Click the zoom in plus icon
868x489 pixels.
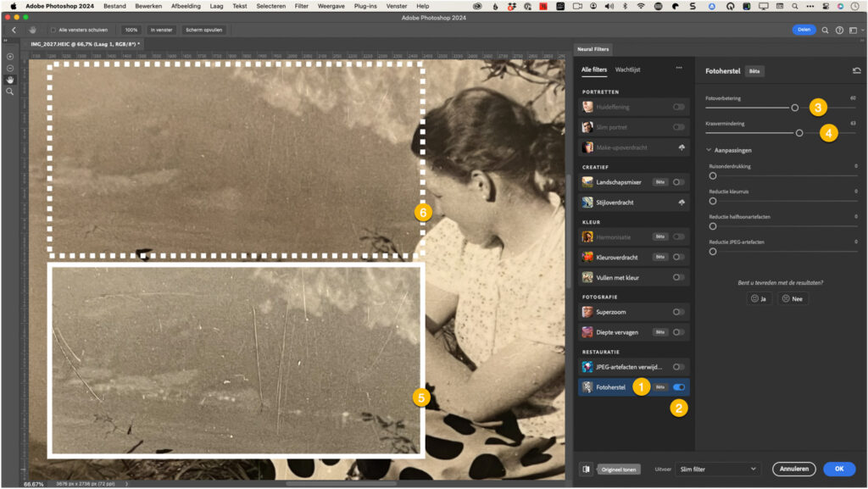click(10, 57)
